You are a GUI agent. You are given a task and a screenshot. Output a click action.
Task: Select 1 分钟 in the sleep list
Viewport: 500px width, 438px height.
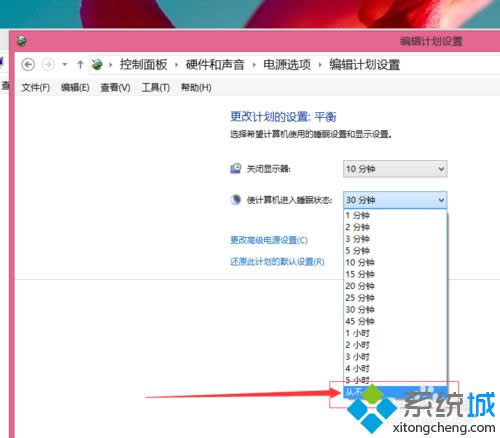click(x=395, y=215)
